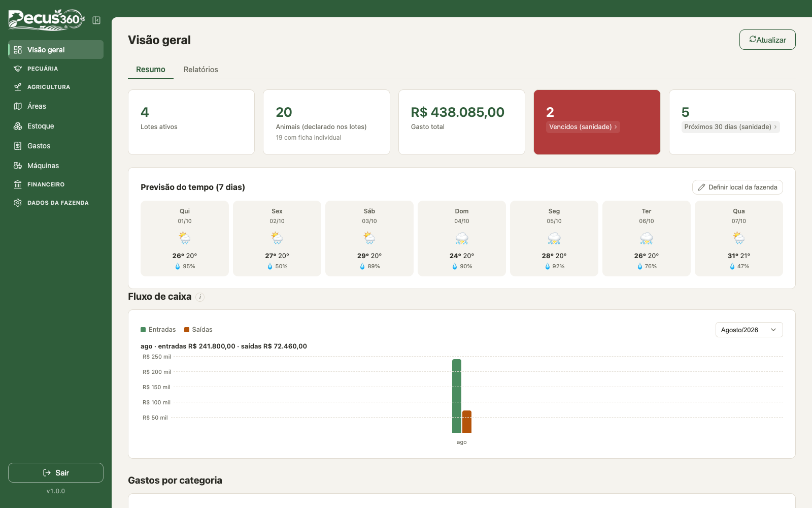Open the Próximos 30 dias (sanidade) link

coord(731,127)
